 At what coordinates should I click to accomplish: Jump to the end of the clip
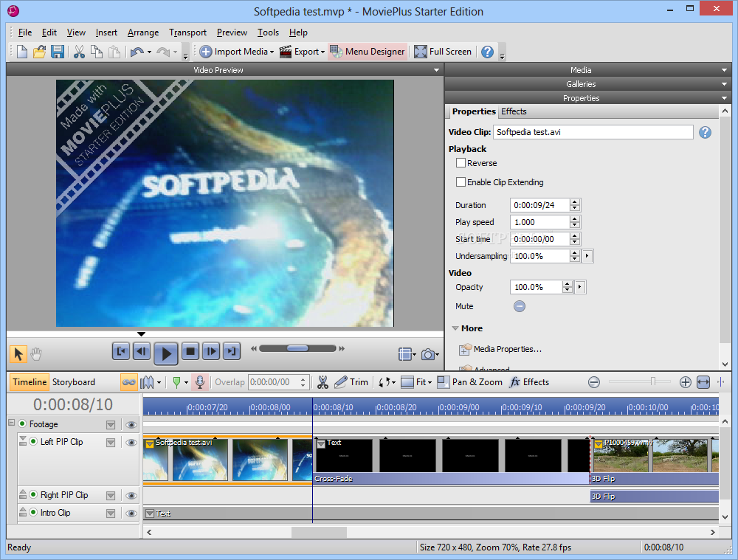click(x=232, y=351)
